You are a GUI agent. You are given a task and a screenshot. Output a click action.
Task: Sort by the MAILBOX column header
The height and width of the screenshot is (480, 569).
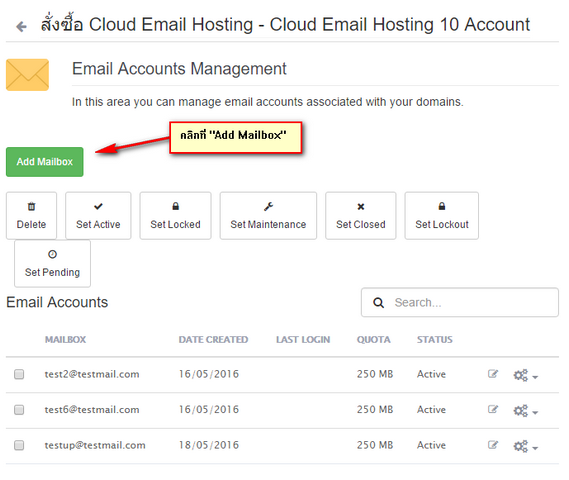pyautogui.click(x=65, y=340)
